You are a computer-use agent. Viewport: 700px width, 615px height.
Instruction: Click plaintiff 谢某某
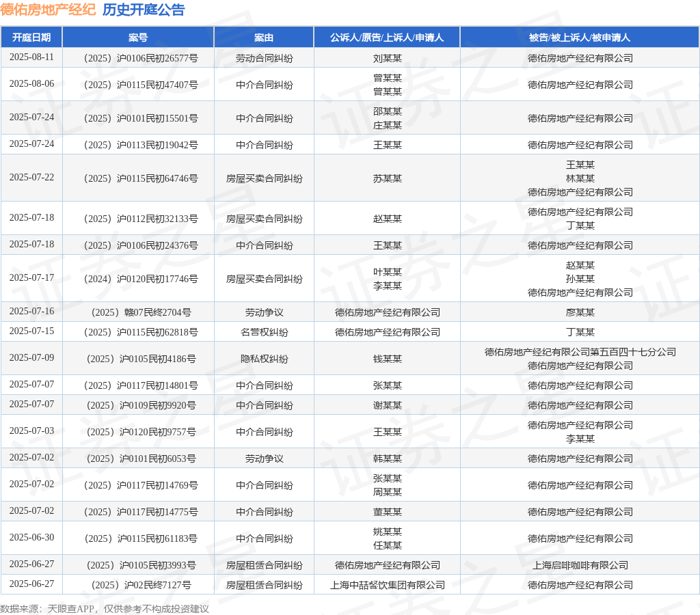click(388, 405)
